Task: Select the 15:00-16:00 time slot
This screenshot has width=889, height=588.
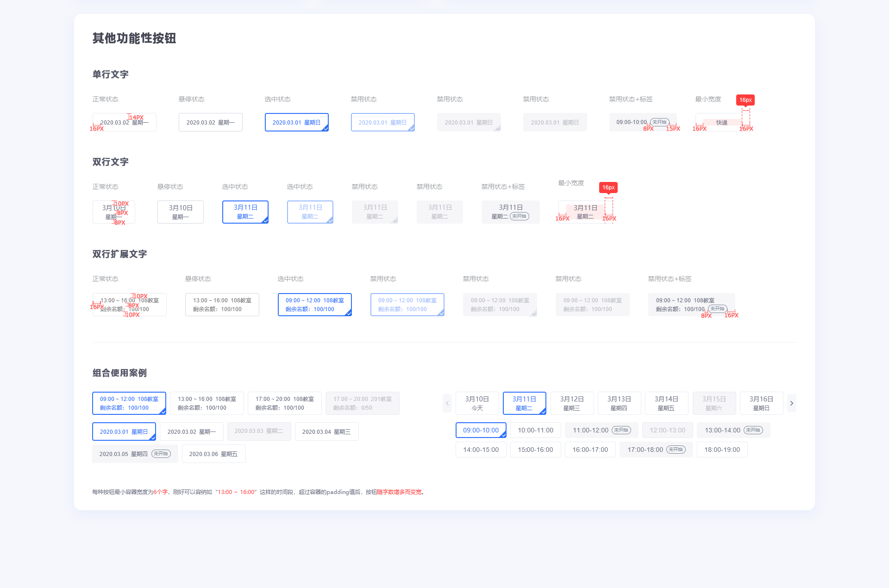Action: tap(536, 450)
